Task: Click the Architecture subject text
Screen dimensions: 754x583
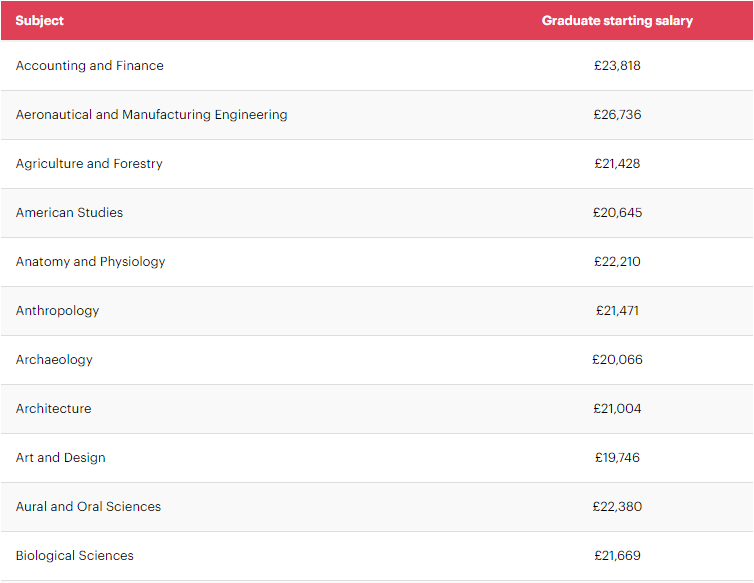Action: click(53, 409)
